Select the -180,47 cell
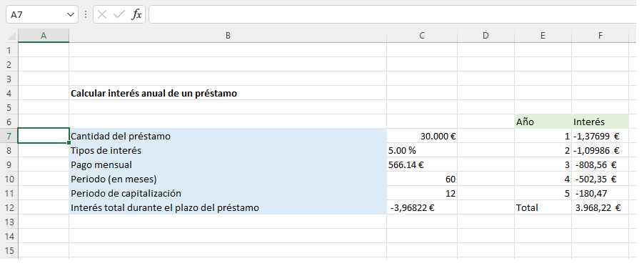 [x=600, y=193]
